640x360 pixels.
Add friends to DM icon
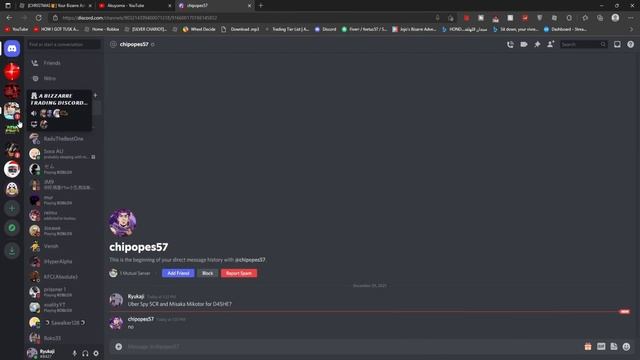(551, 44)
